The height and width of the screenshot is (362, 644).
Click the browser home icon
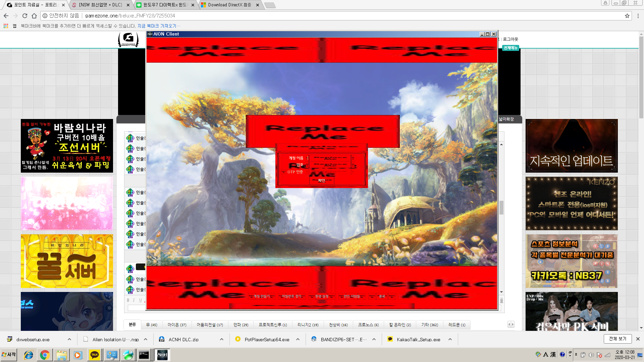[x=34, y=16]
